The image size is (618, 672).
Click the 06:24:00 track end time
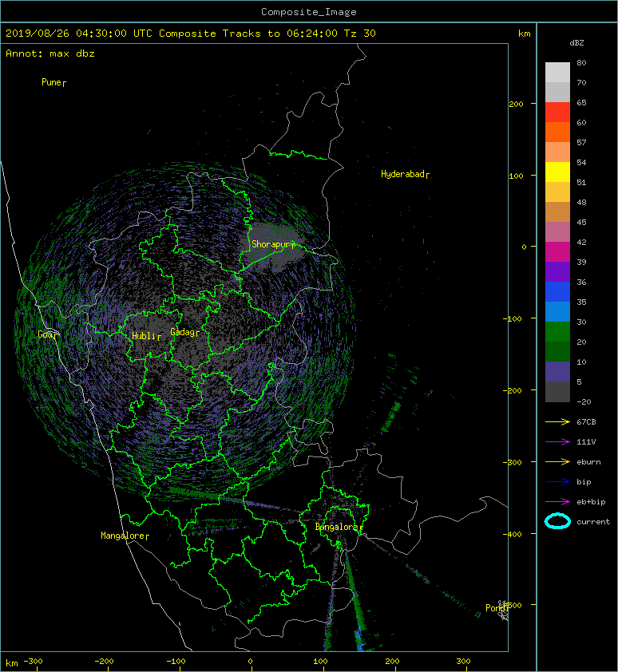click(312, 34)
